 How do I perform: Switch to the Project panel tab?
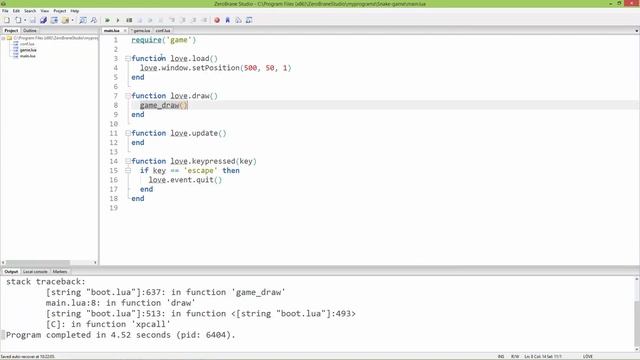[x=11, y=31]
